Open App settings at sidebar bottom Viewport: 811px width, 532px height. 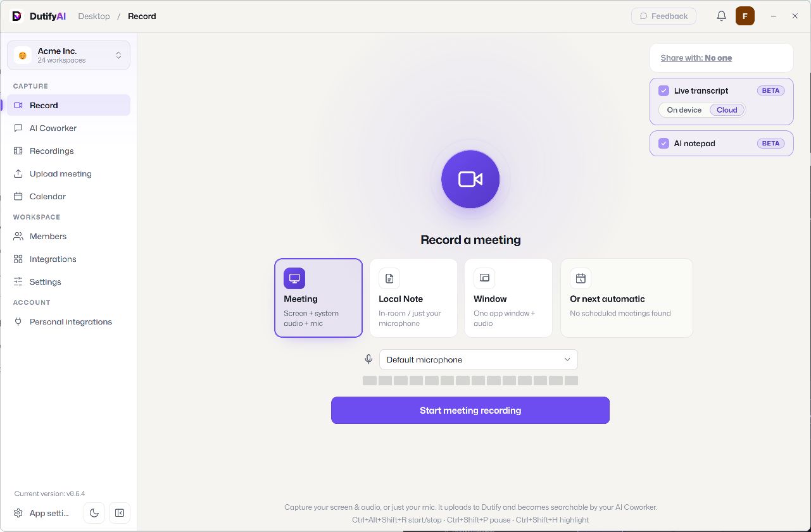click(x=43, y=513)
